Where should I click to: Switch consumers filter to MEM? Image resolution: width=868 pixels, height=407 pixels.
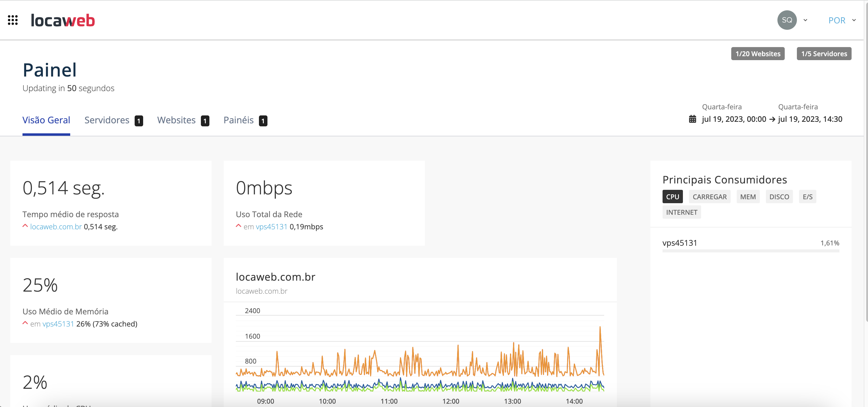pos(748,197)
